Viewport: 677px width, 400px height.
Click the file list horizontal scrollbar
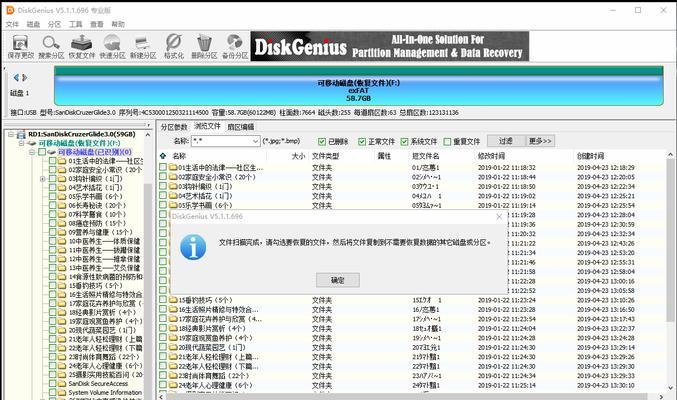tap(406, 397)
